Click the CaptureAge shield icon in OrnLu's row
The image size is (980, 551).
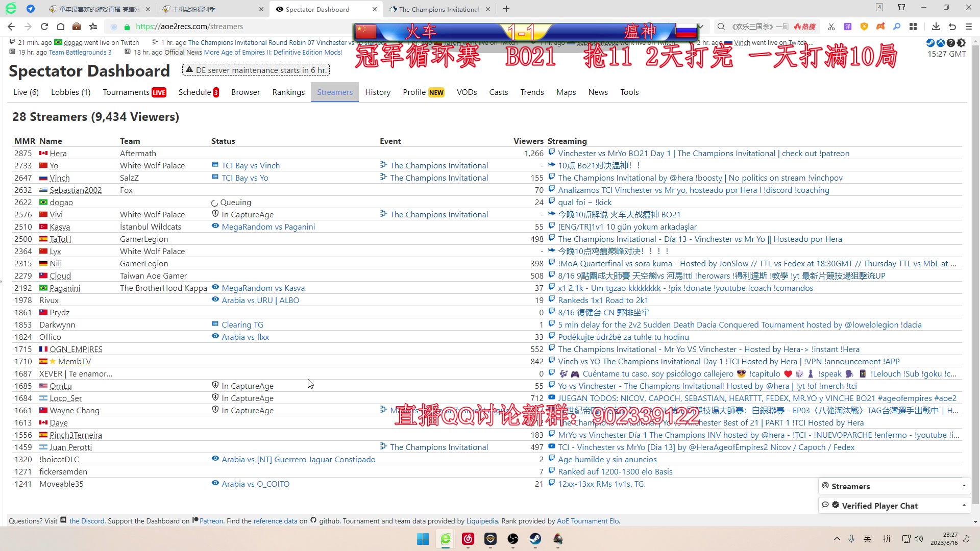(215, 385)
